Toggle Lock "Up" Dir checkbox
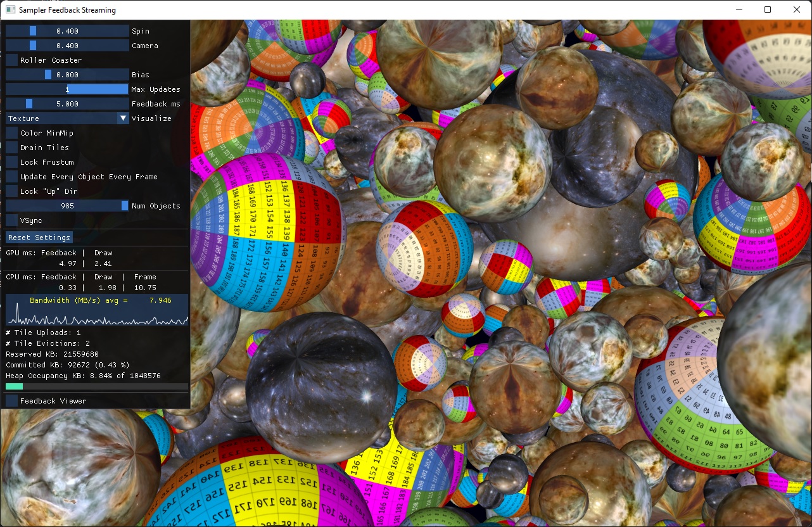The width and height of the screenshot is (812, 527). click(11, 191)
